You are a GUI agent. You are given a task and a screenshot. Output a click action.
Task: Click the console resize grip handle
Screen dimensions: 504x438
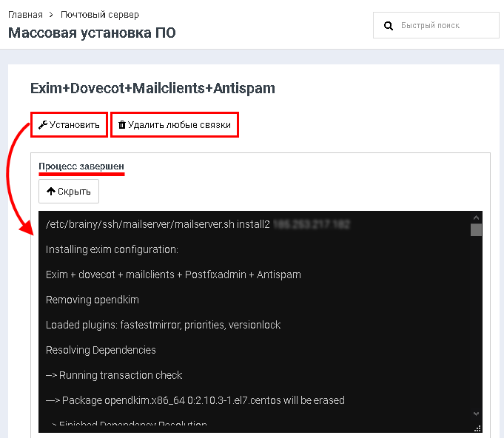point(477,428)
